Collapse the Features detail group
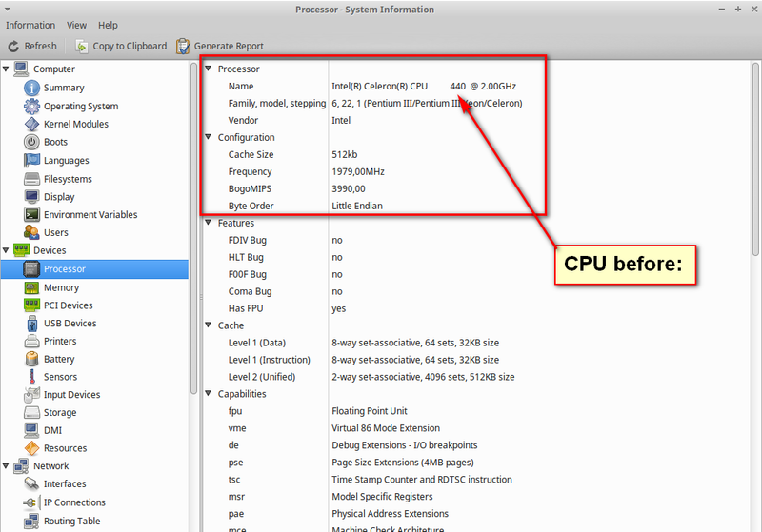Screen dimensions: 762x532 [209, 223]
